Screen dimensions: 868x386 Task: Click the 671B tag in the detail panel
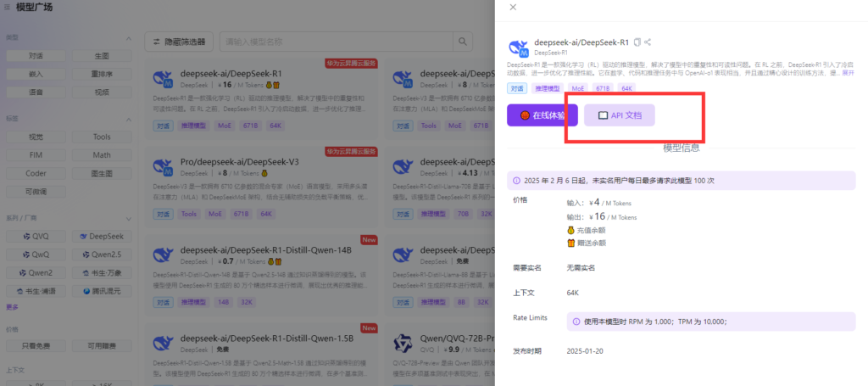pos(604,88)
